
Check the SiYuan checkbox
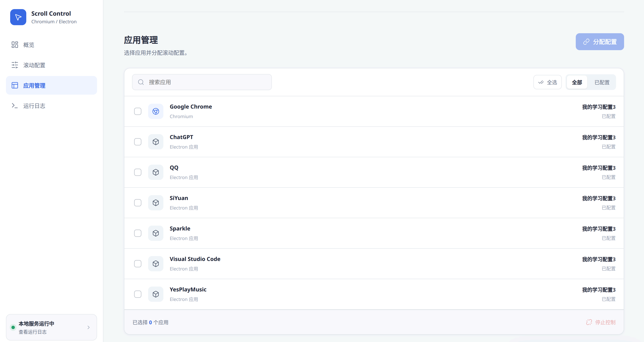138,203
